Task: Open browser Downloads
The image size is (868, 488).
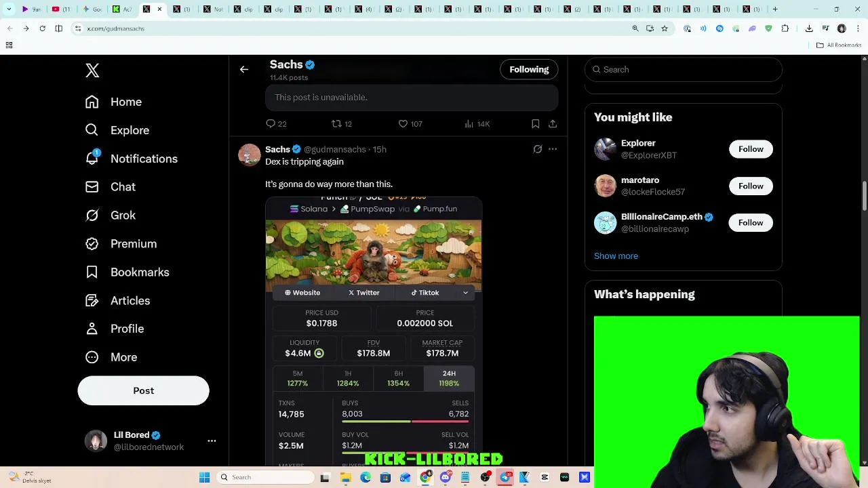Action: (809, 28)
